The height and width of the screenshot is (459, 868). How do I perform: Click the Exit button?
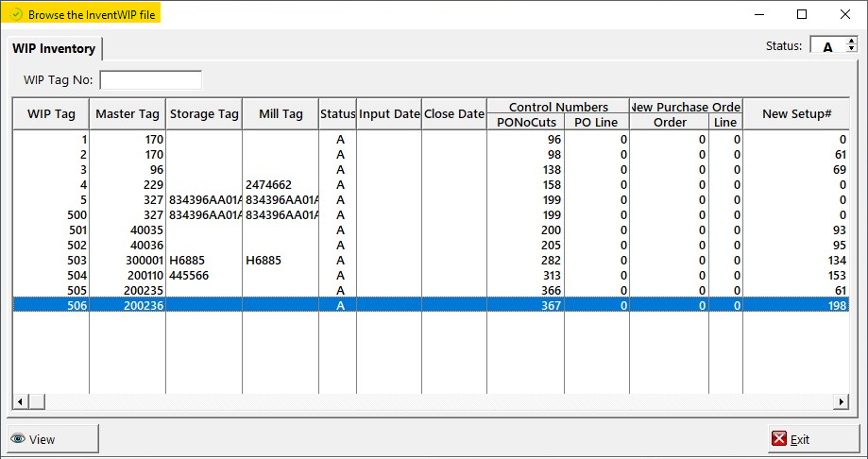coord(813,439)
